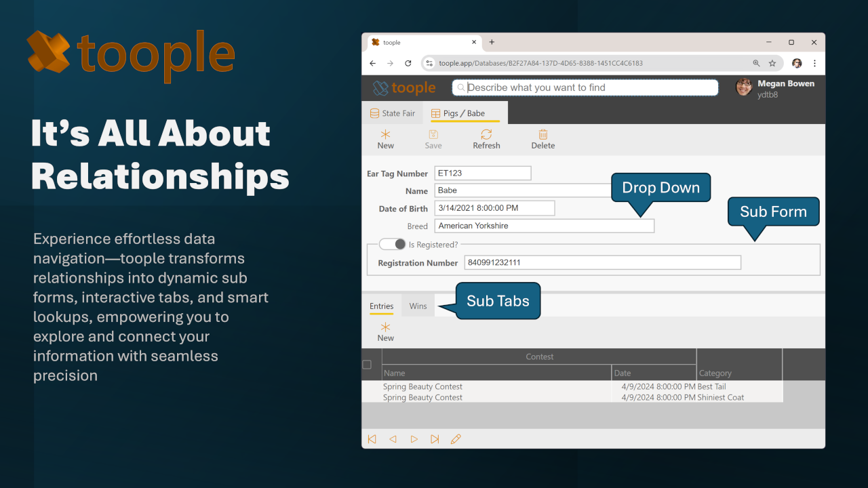The height and width of the screenshot is (488, 868).
Task: Open the Chrome three-dot menu
Action: coord(814,63)
